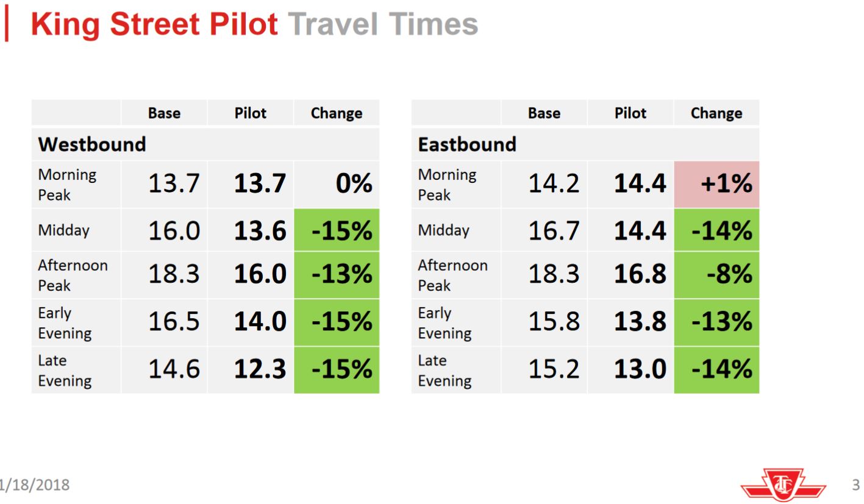Click the slide title King Street Pilot
This screenshot has height=504, width=864.
(154, 24)
